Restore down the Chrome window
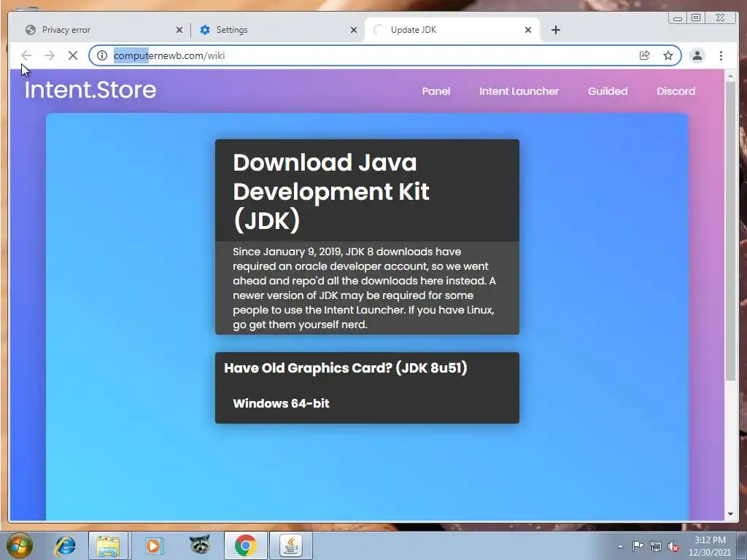The width and height of the screenshot is (747, 560). click(x=696, y=18)
